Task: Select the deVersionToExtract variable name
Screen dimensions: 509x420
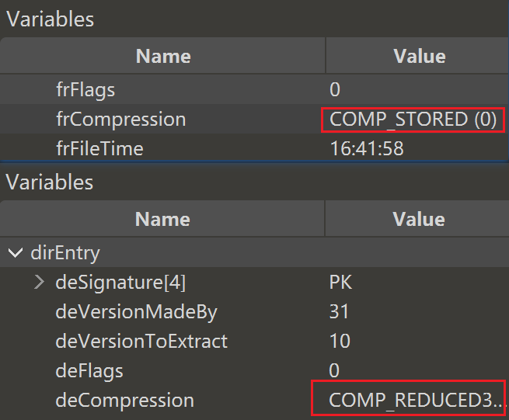Action: pos(141,342)
